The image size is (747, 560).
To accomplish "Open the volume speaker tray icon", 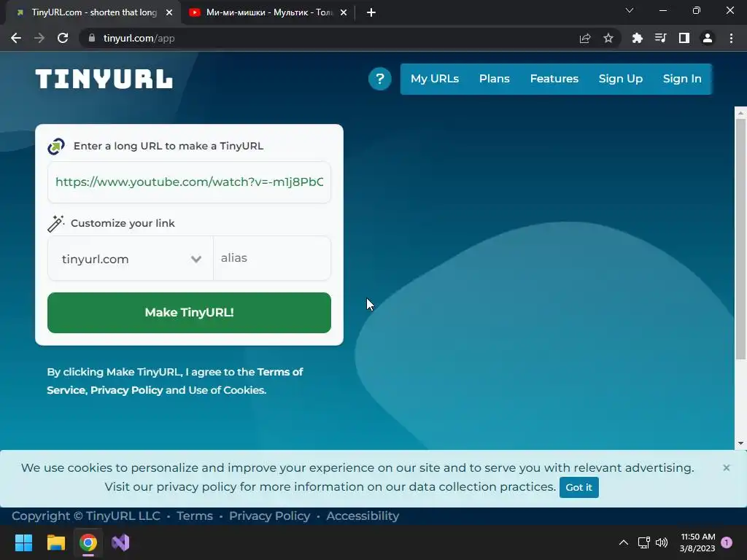I will pos(662,542).
